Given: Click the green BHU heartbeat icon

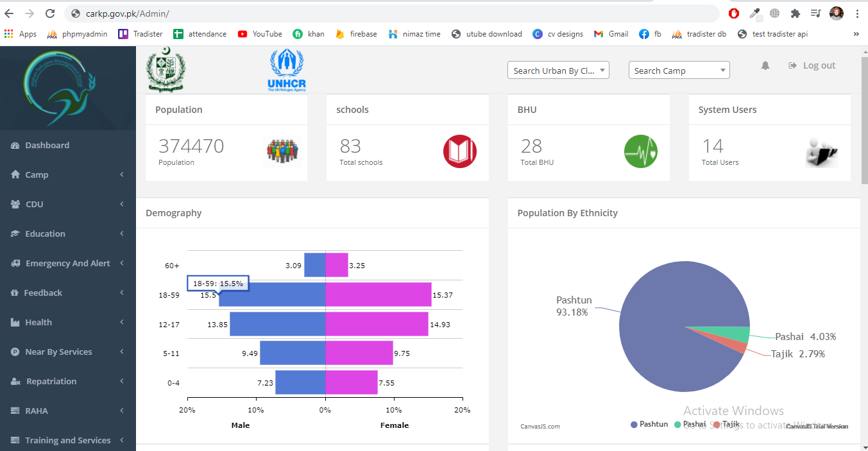Looking at the screenshot, I should coord(641,152).
